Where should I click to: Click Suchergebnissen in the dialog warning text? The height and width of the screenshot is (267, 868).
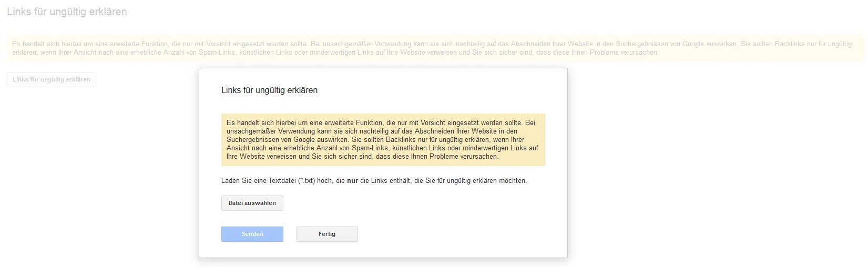click(252, 140)
